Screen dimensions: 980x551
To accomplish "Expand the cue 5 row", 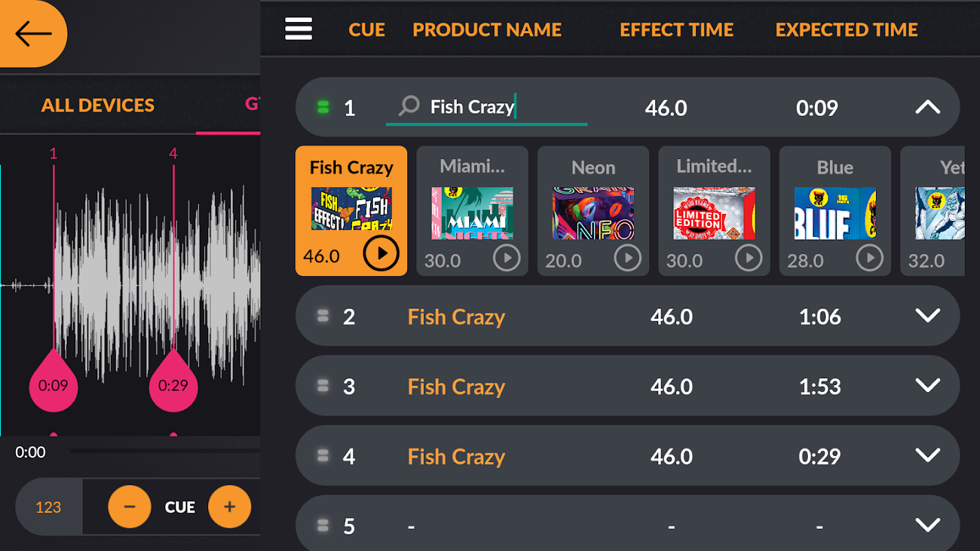I will coord(928,526).
